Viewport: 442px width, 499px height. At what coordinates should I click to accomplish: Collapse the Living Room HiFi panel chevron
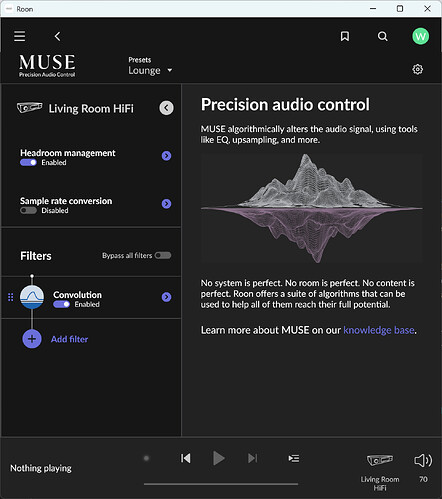point(166,108)
